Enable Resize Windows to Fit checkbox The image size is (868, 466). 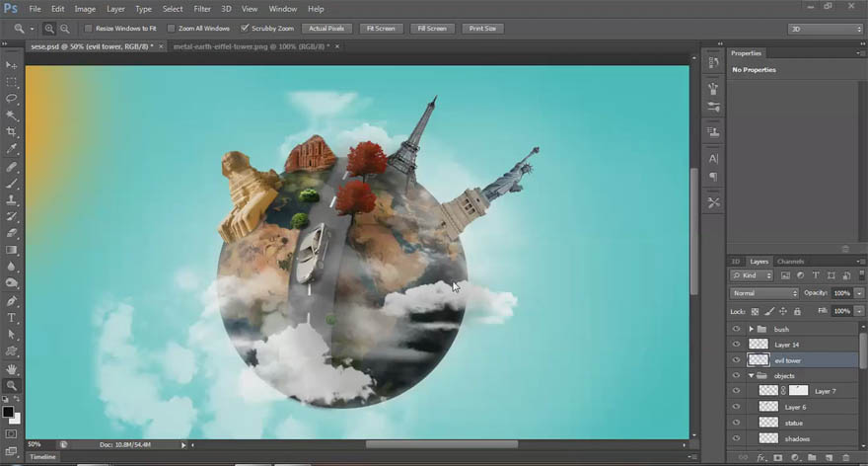click(x=88, y=29)
